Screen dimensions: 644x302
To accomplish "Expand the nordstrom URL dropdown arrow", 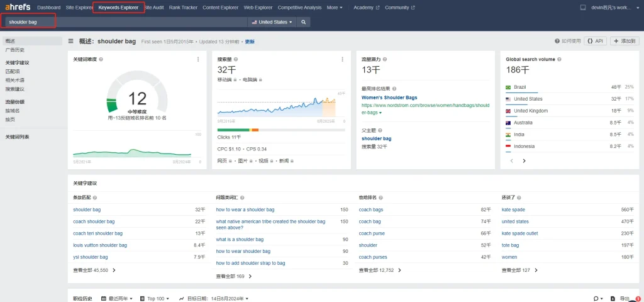I will pyautogui.click(x=380, y=113).
